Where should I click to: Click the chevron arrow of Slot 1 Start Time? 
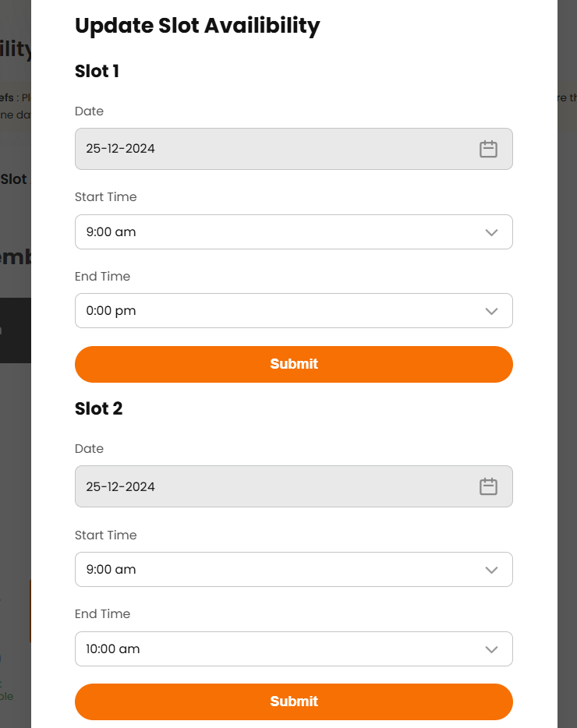pyautogui.click(x=491, y=232)
